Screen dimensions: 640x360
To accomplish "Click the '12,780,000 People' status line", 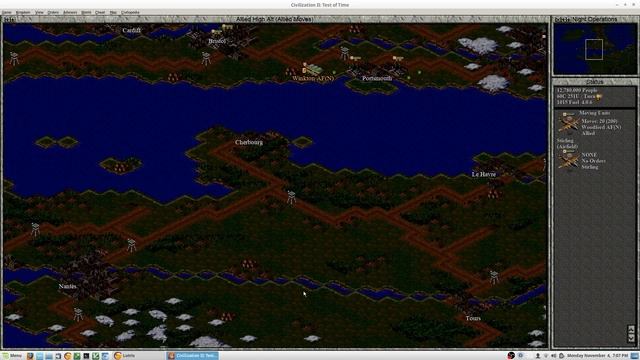I will click(x=577, y=90).
